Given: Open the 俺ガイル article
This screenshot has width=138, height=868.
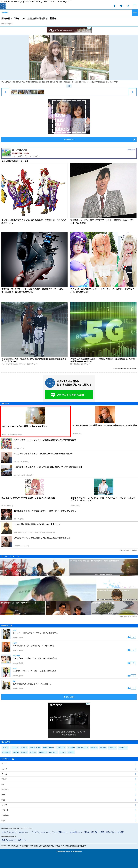Looking at the screenshot, I should (x=34, y=493).
